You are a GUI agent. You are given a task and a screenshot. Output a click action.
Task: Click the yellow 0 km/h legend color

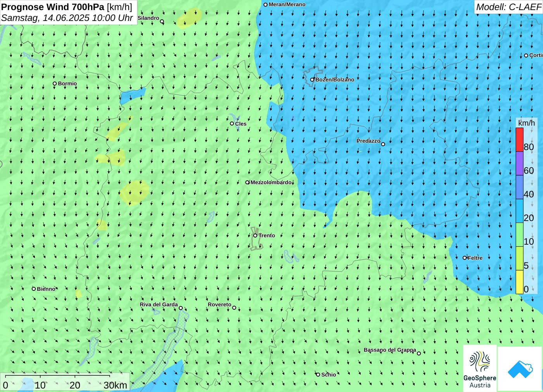tap(519, 282)
